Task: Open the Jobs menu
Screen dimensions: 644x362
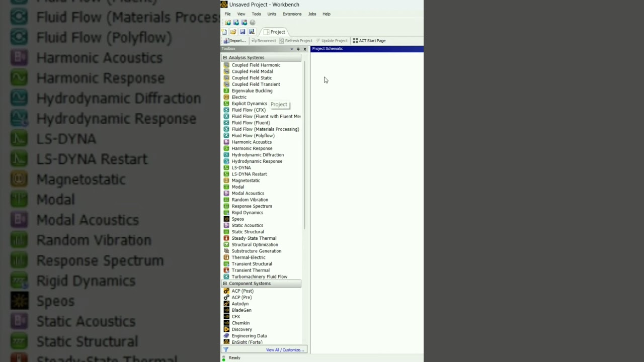Action: tap(312, 14)
